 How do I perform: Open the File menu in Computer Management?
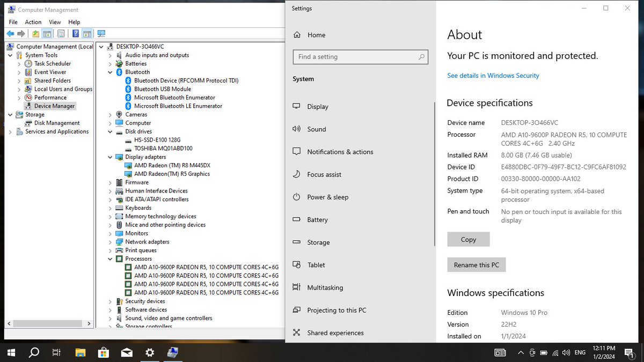coord(13,22)
